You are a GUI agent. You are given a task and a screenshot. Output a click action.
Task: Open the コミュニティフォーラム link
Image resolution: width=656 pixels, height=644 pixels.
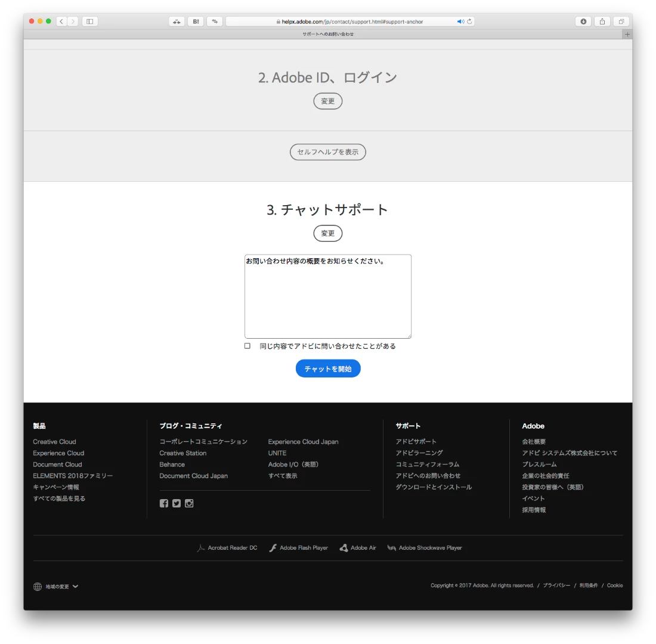click(x=428, y=465)
